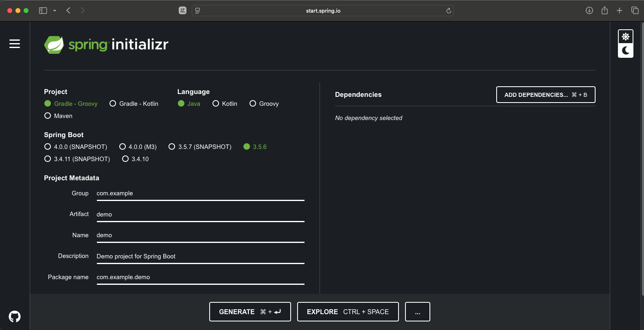Click into the Artifact text field
The image size is (644, 330).
200,214
